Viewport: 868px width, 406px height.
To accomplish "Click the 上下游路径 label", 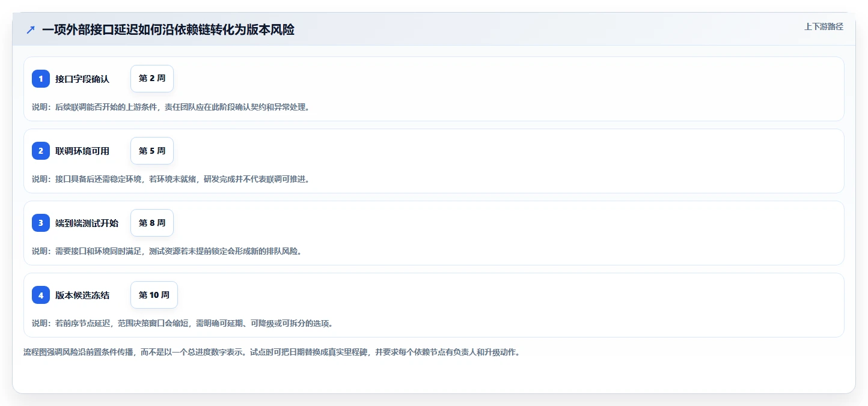I will (824, 26).
